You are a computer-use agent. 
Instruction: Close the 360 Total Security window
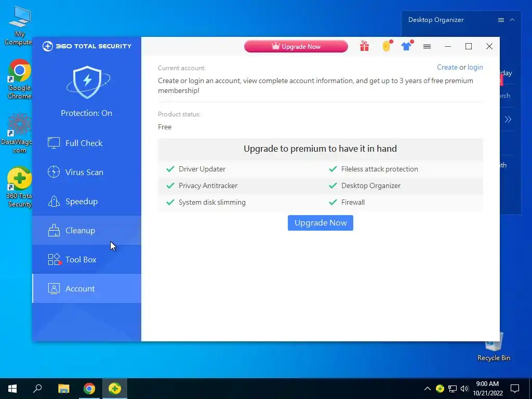[x=489, y=46]
